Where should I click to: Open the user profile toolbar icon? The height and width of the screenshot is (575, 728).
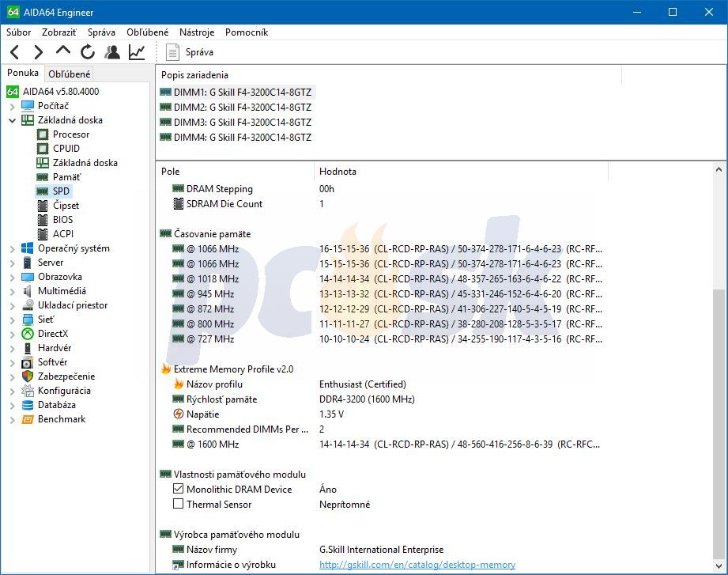(x=112, y=52)
